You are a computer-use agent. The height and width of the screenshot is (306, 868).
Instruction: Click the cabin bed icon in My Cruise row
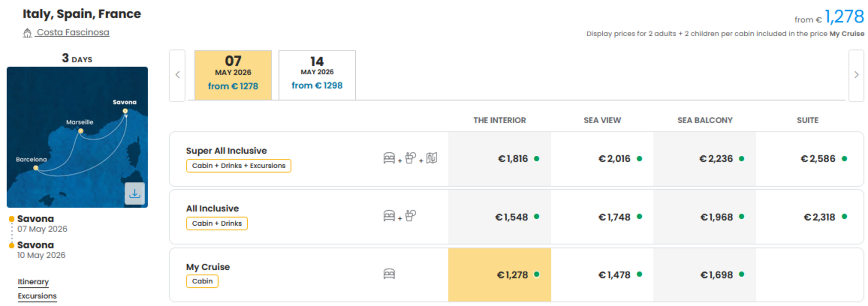(x=389, y=274)
